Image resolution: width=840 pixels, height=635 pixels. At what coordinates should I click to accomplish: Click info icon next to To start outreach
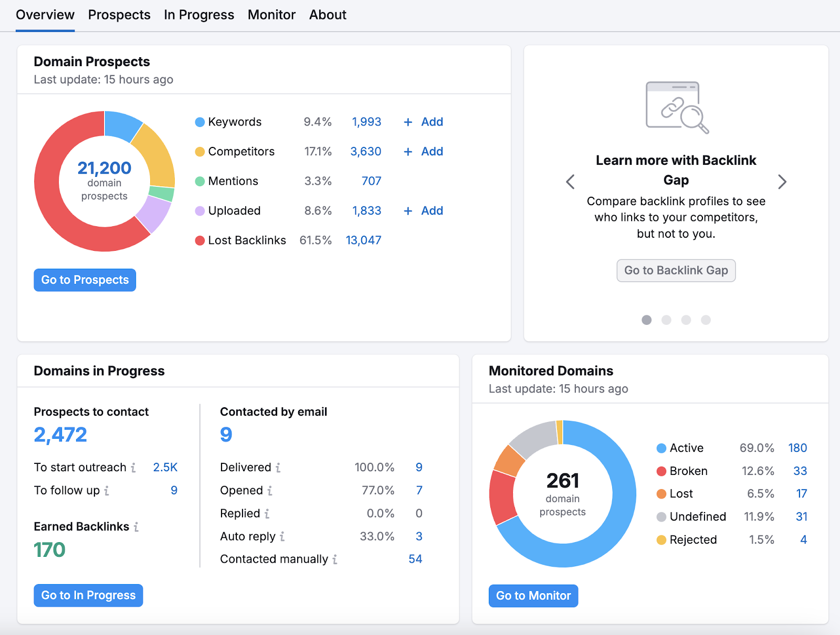click(135, 467)
